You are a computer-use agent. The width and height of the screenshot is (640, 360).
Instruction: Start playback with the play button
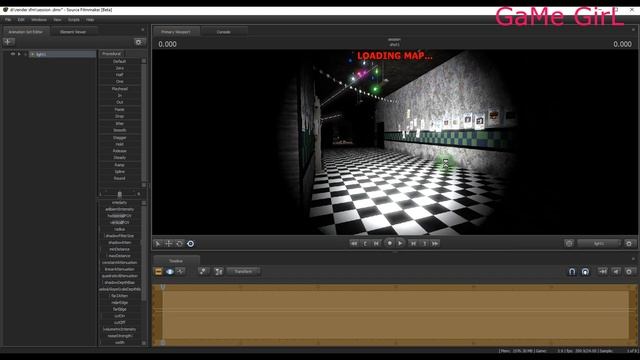point(400,243)
